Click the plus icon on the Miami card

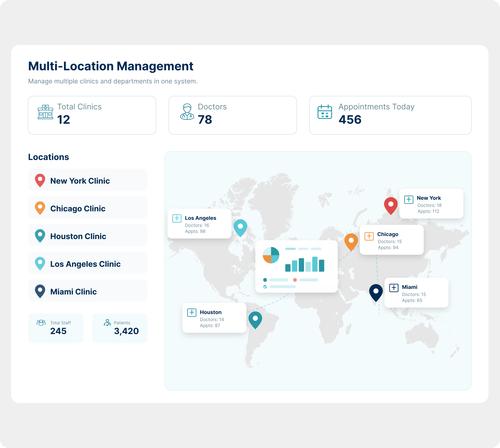(394, 287)
